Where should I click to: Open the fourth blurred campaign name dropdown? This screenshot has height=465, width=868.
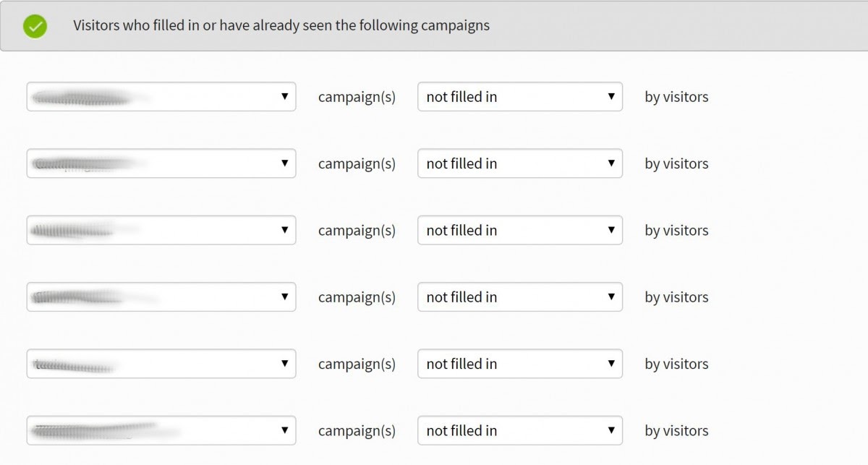[x=161, y=297]
